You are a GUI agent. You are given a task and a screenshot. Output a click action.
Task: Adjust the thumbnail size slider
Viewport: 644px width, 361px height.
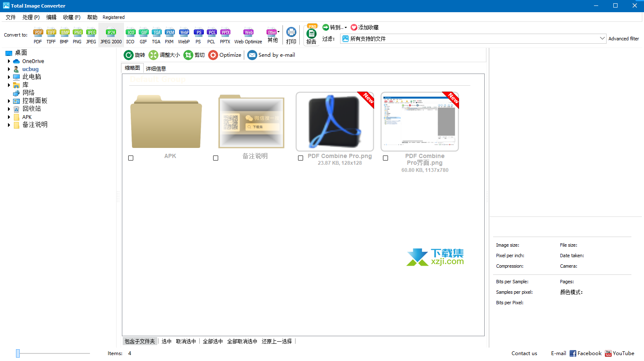coord(18,353)
